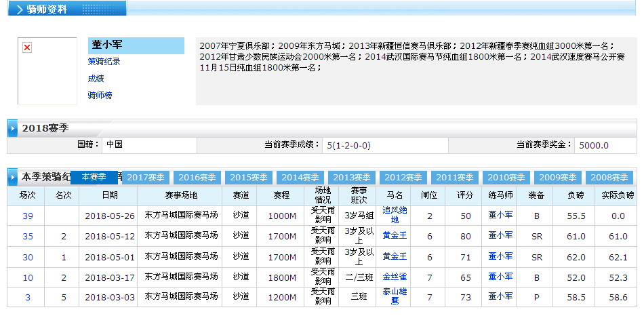Open the 成绩 link
Viewport: 644px width, 316px height.
pos(96,79)
